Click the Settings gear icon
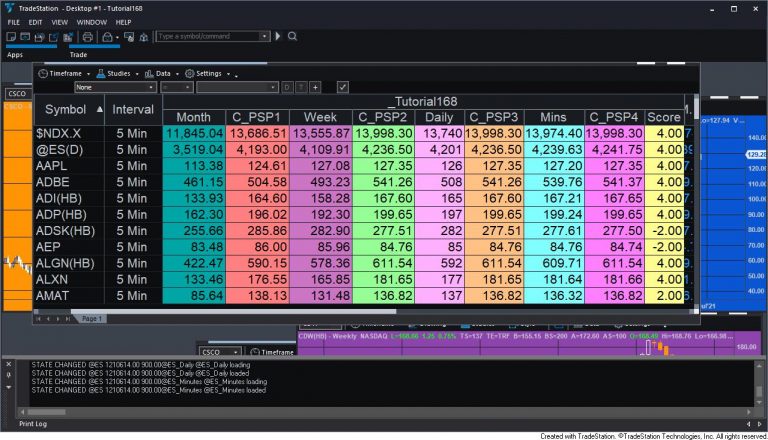 pyautogui.click(x=189, y=73)
